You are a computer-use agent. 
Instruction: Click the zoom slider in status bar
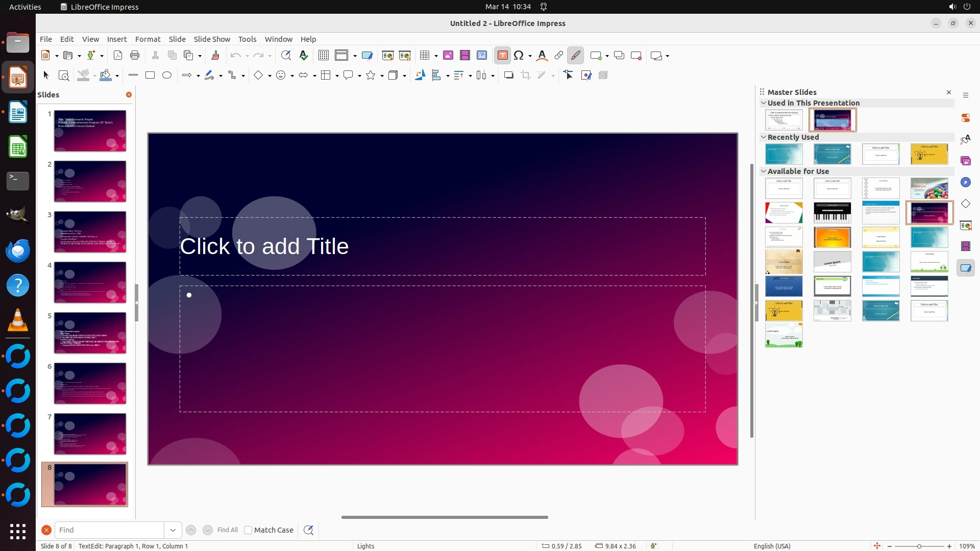pos(919,546)
